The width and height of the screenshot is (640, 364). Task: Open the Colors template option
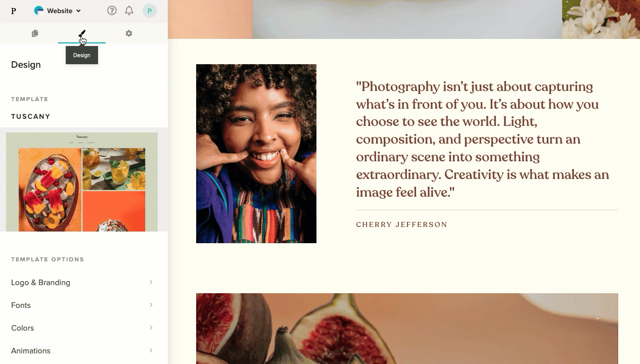(84, 328)
